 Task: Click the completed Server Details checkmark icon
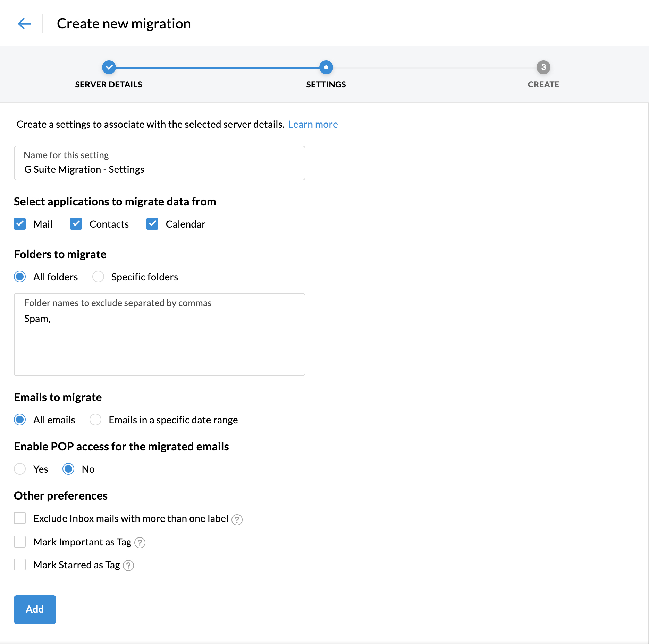(109, 67)
